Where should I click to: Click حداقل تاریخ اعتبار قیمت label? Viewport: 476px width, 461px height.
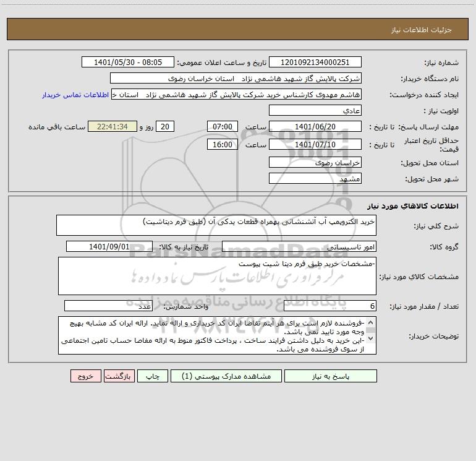[x=431, y=145]
